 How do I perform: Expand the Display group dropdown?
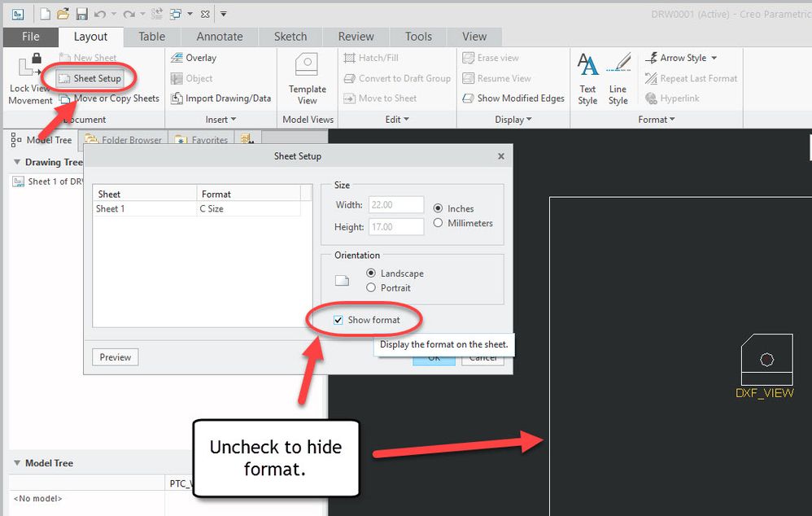513,120
